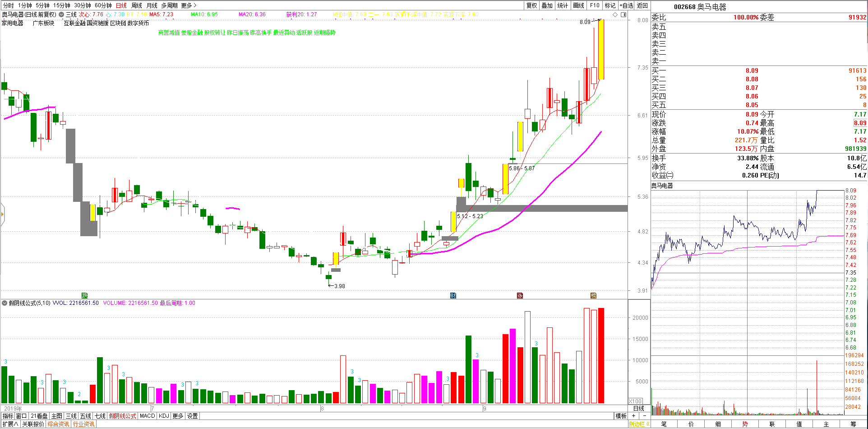
Task: Select the 15分钟 period
Action: [x=61, y=5]
